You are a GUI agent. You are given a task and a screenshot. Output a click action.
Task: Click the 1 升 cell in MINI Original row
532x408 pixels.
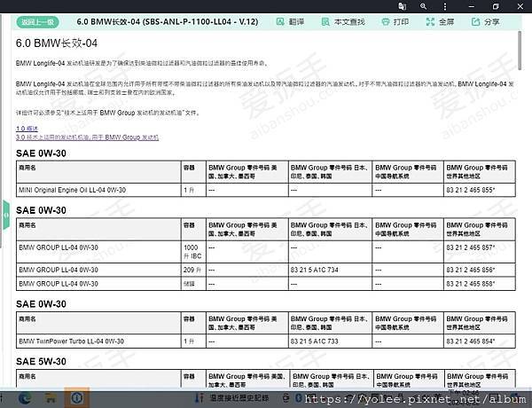click(193, 190)
